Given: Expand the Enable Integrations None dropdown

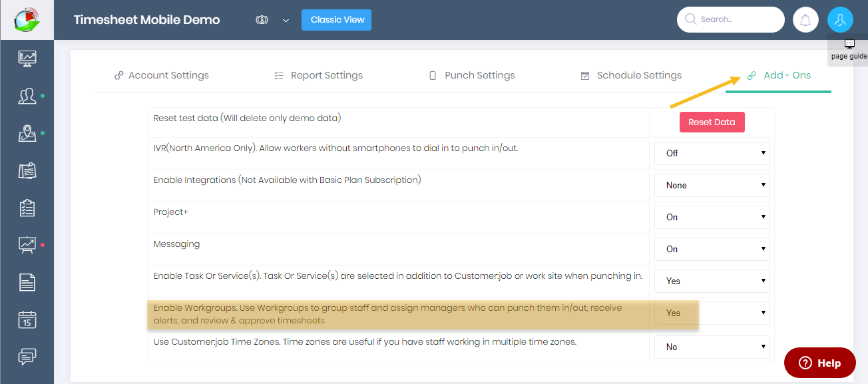Looking at the screenshot, I should coord(712,185).
